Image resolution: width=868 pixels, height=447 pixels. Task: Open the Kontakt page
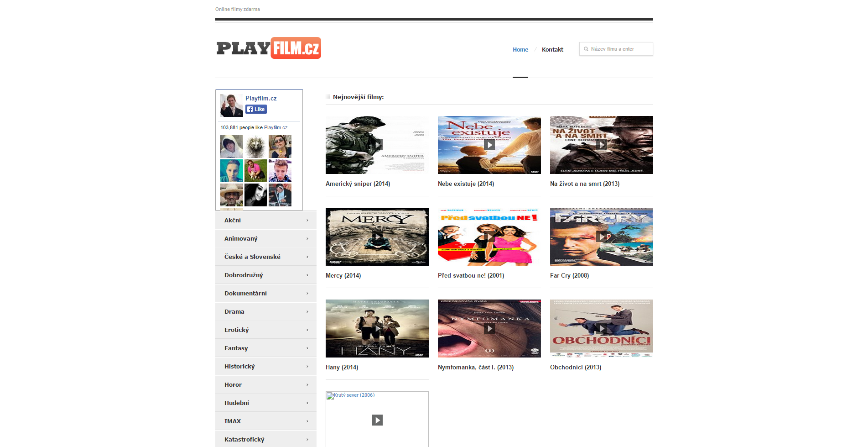click(552, 49)
